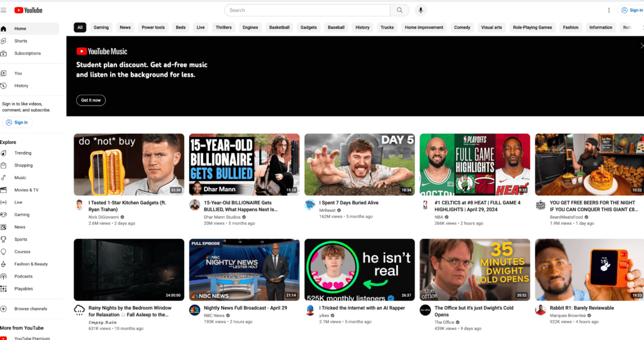Click the Trending icon in Explore
The width and height of the screenshot is (644, 340).
tap(4, 153)
